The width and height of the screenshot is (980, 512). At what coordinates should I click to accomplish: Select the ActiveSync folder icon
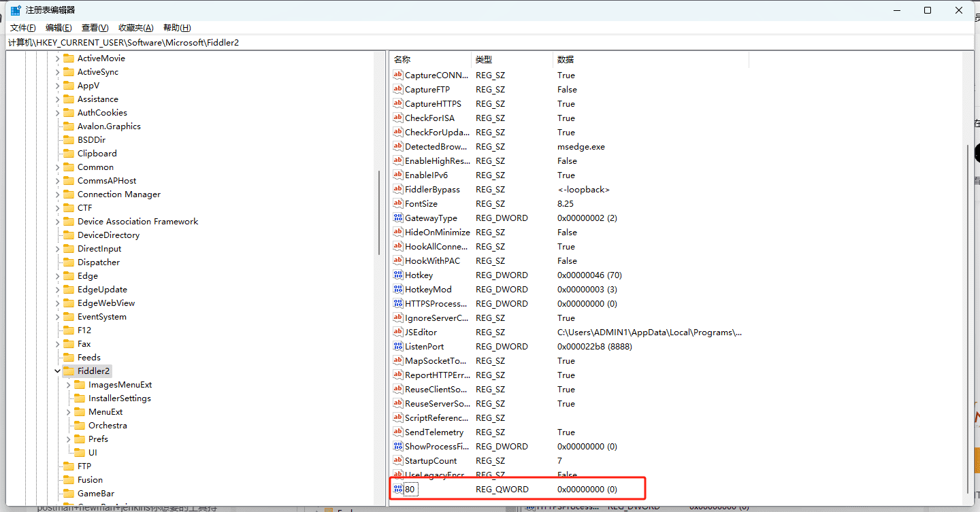pyautogui.click(x=69, y=72)
